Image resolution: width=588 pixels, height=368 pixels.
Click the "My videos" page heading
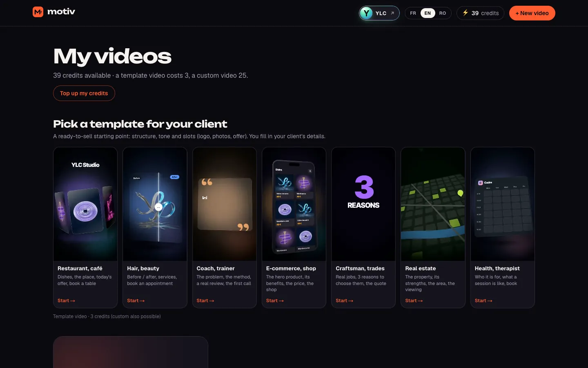point(112,56)
